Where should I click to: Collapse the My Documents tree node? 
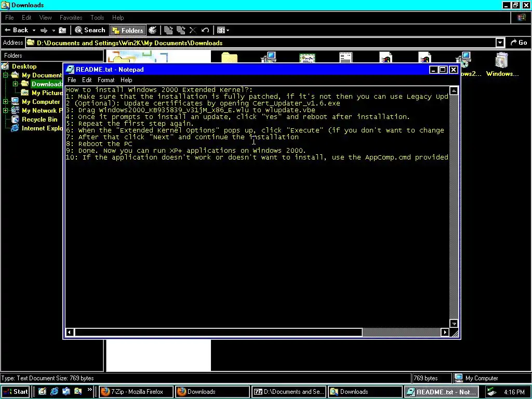[x=6, y=75]
